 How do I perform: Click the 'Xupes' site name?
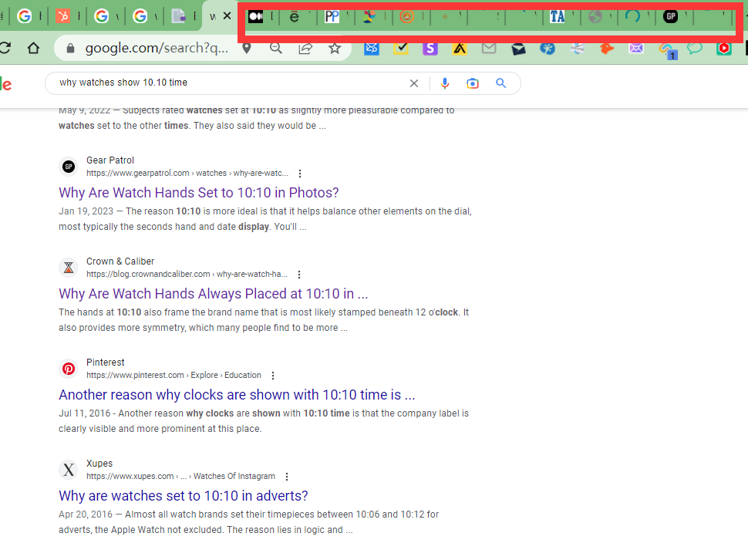99,464
